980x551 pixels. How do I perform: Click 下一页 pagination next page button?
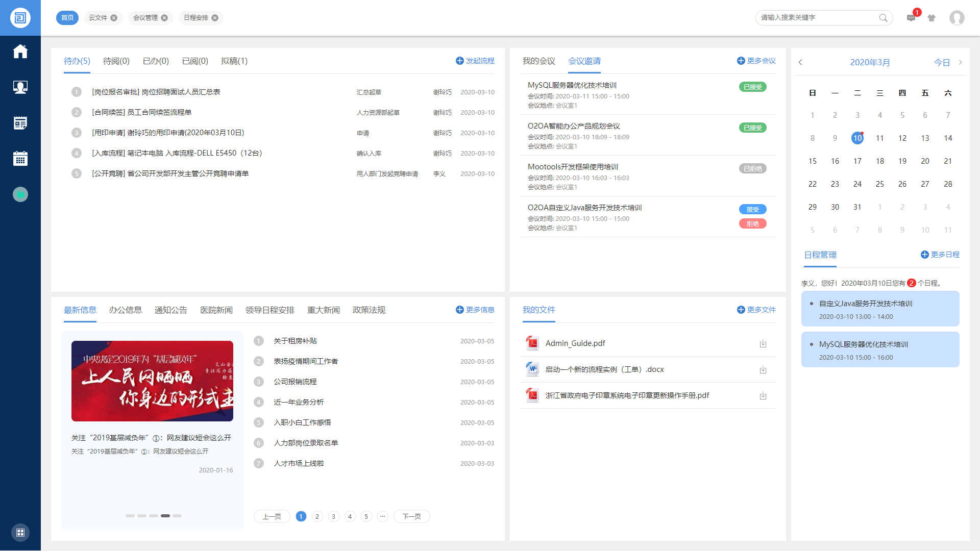click(410, 517)
